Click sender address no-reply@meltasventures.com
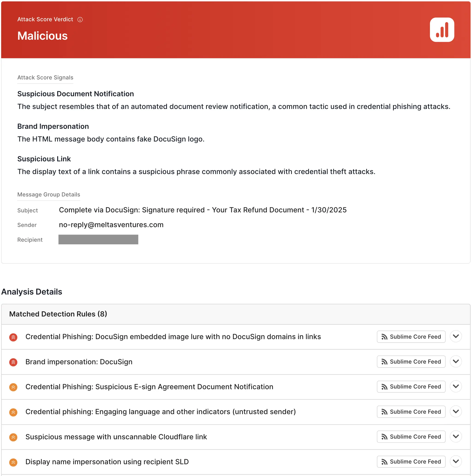The image size is (471, 476). 111,225
